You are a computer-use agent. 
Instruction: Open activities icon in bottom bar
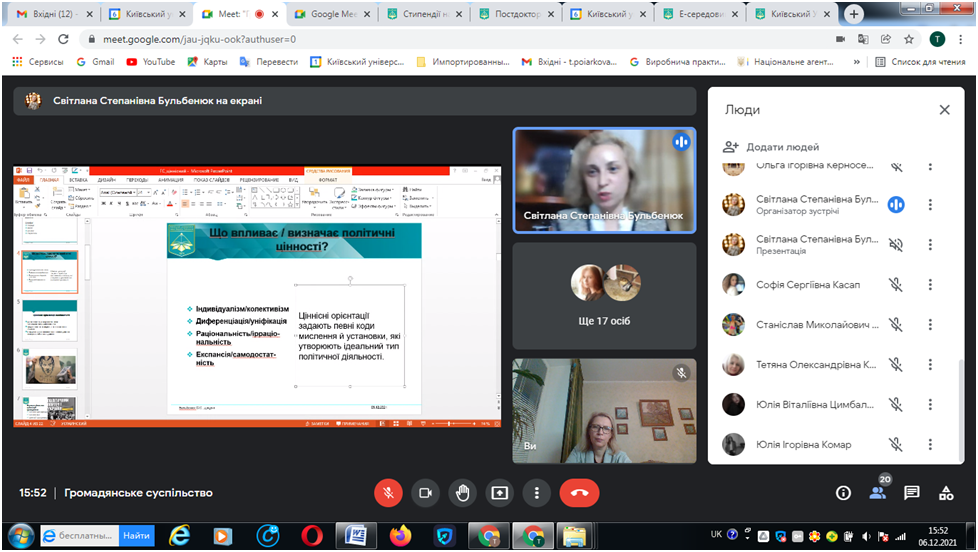click(x=946, y=493)
